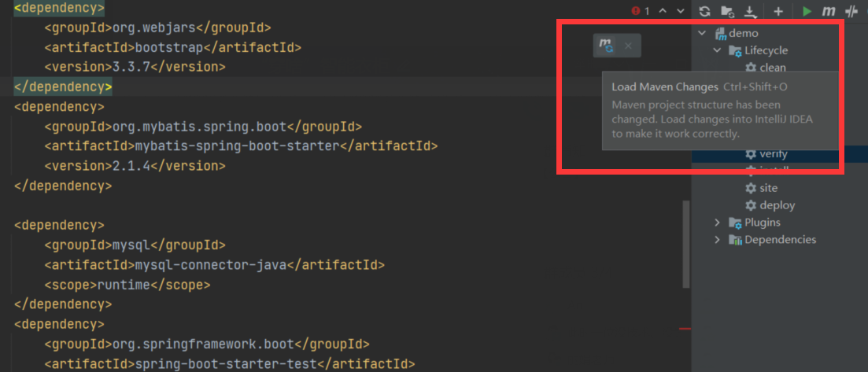This screenshot has width=868, height=372.
Task: Click the red error stripe marker
Action: [685, 329]
